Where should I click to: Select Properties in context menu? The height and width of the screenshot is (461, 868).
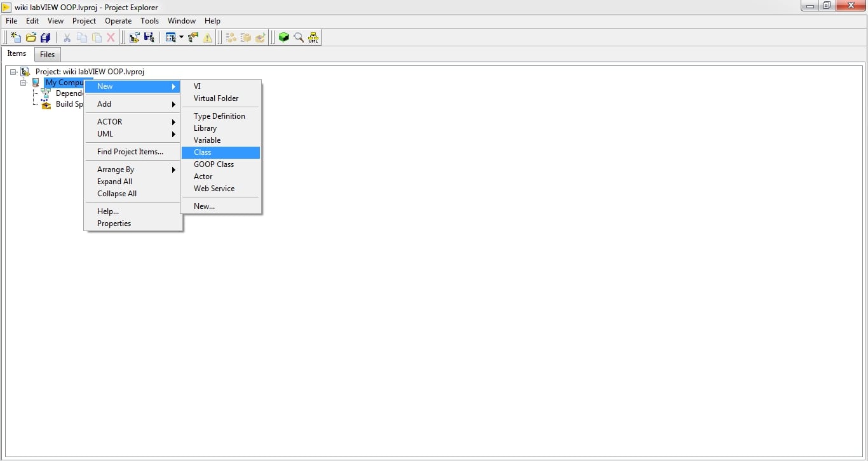point(133,224)
